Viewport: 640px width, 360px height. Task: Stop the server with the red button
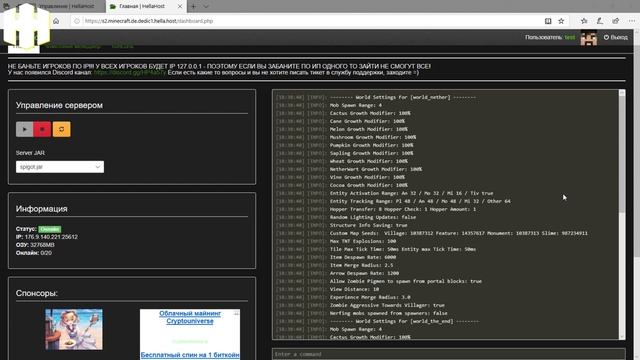42,129
